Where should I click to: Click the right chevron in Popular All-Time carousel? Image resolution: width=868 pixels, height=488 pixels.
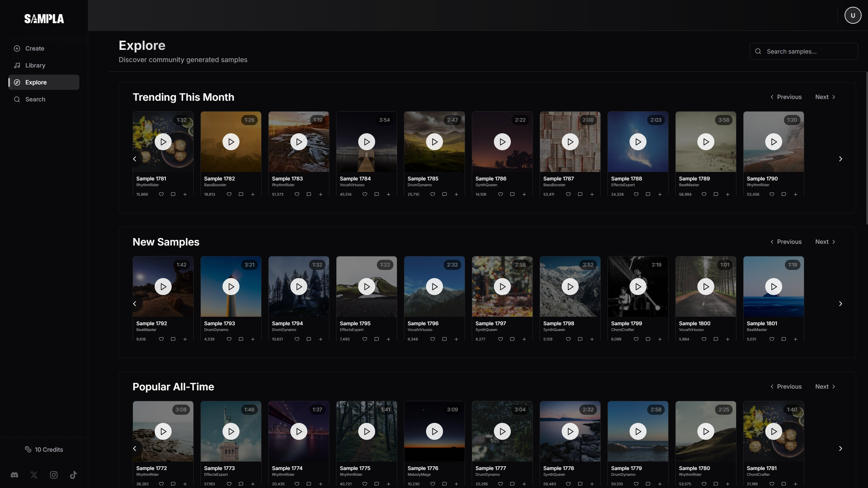click(841, 448)
